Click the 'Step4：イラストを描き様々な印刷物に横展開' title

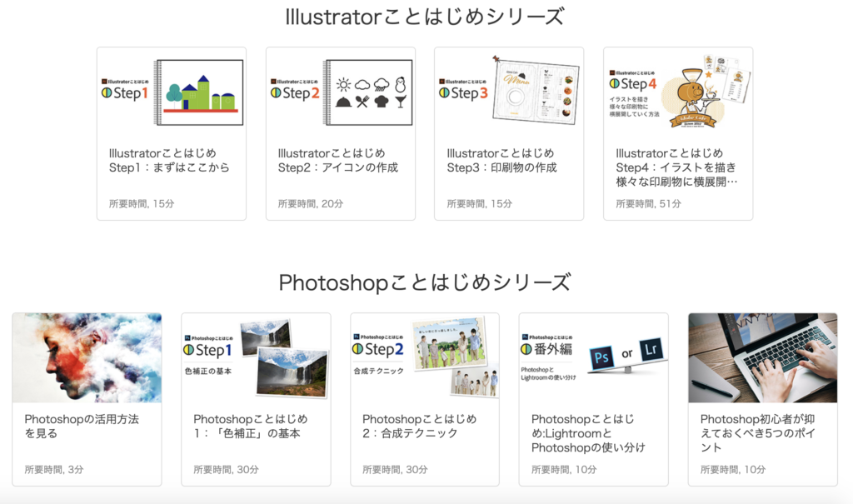676,167
